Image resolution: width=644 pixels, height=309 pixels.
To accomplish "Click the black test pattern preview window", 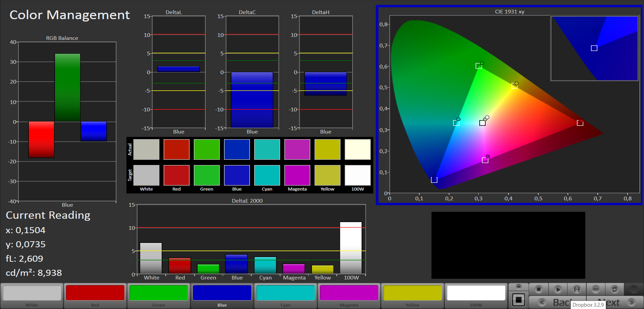I will tap(508, 245).
